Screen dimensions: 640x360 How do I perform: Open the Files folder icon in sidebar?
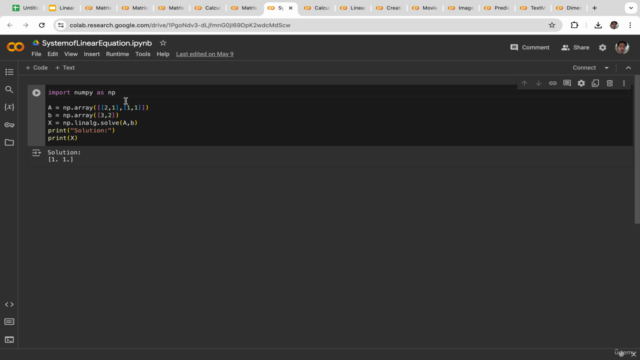pos(9,142)
